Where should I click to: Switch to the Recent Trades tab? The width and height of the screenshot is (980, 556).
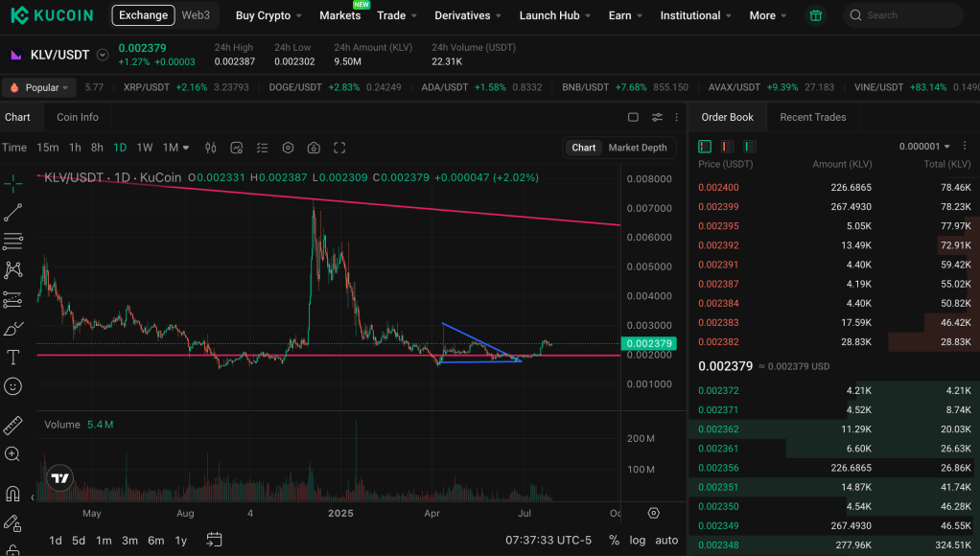tap(812, 117)
